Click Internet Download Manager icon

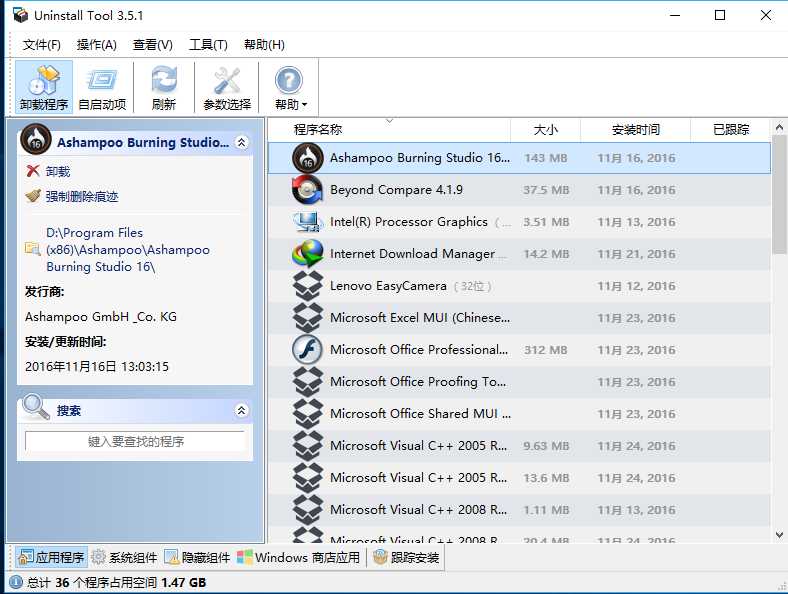[308, 254]
